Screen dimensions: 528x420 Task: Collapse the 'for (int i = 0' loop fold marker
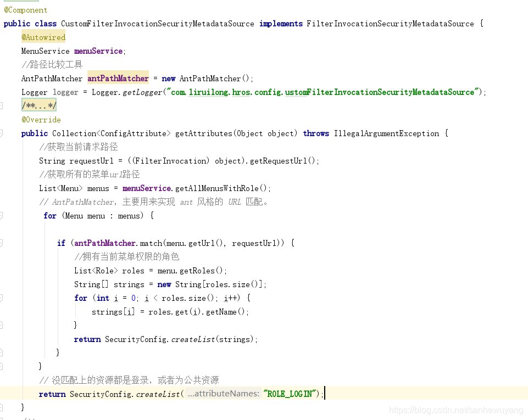tap(1, 298)
